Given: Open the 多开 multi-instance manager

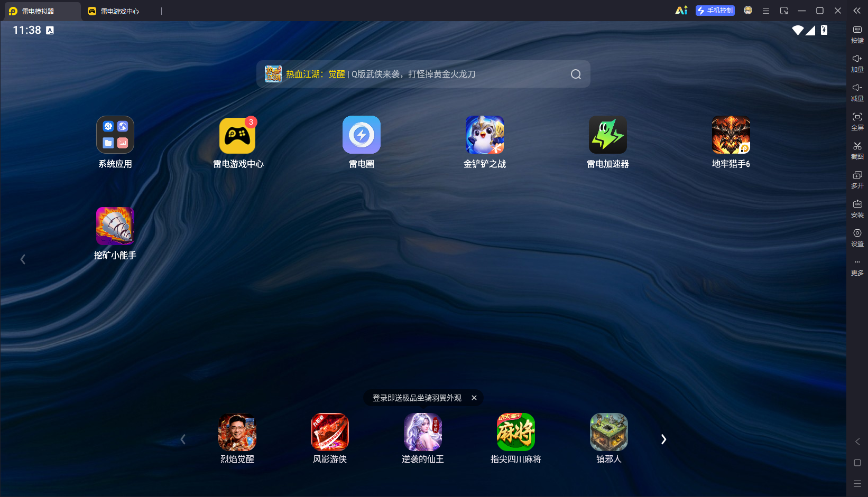Looking at the screenshot, I should 857,180.
